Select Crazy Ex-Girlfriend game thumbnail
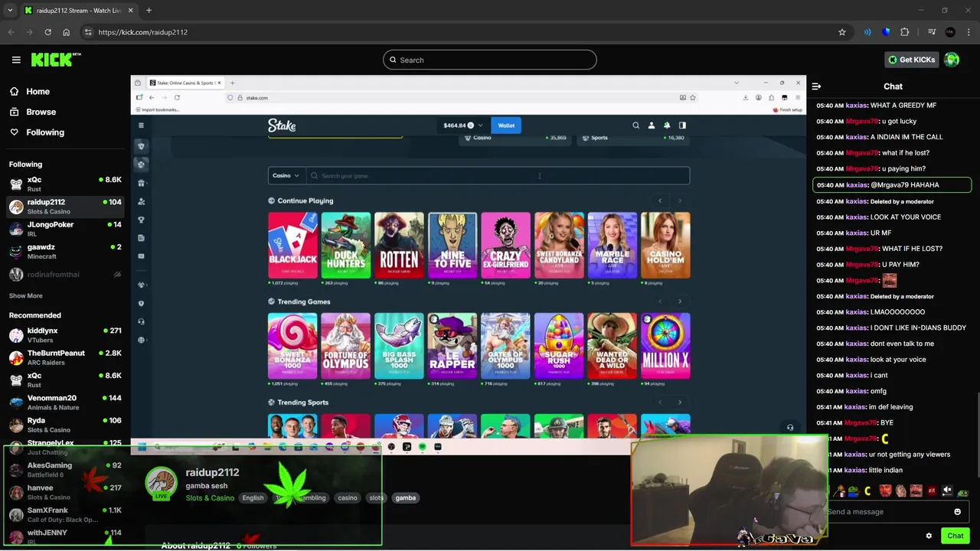 pyautogui.click(x=505, y=245)
